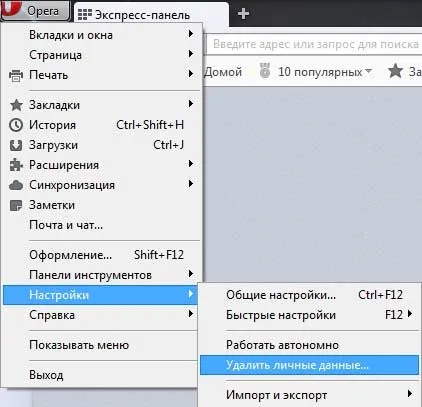Open the Страница submenu
Viewport: 422px width, 407px height.
[x=102, y=55]
